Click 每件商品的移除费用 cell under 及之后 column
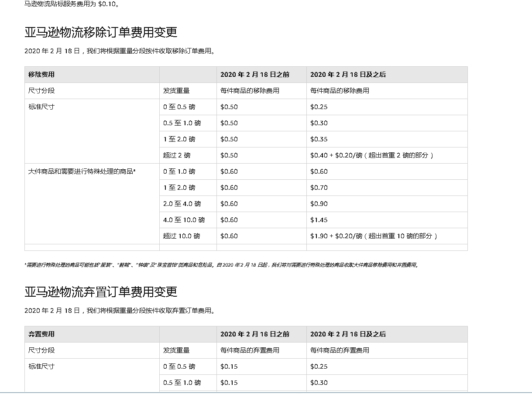The image size is (532, 394). 387,91
